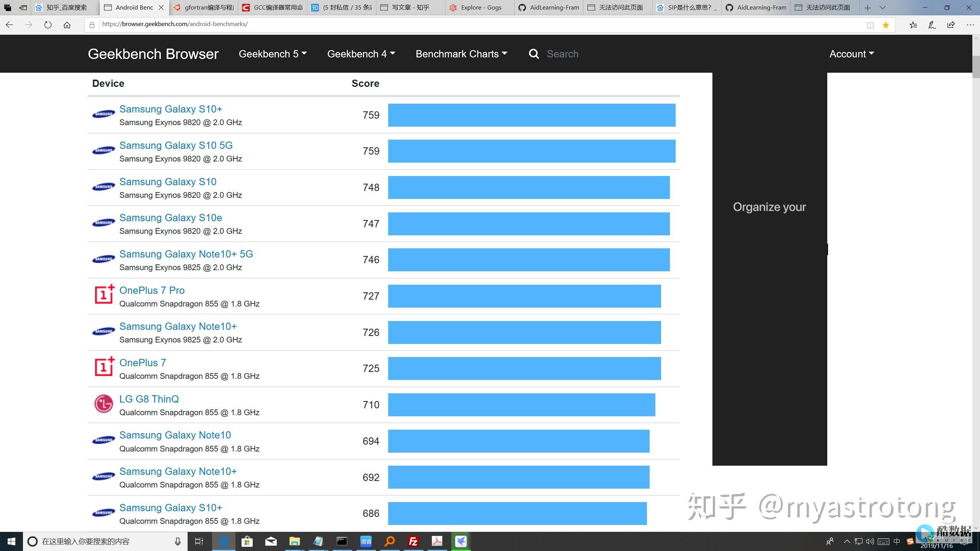
Task: Click the browser forward arrow
Action: [28, 25]
